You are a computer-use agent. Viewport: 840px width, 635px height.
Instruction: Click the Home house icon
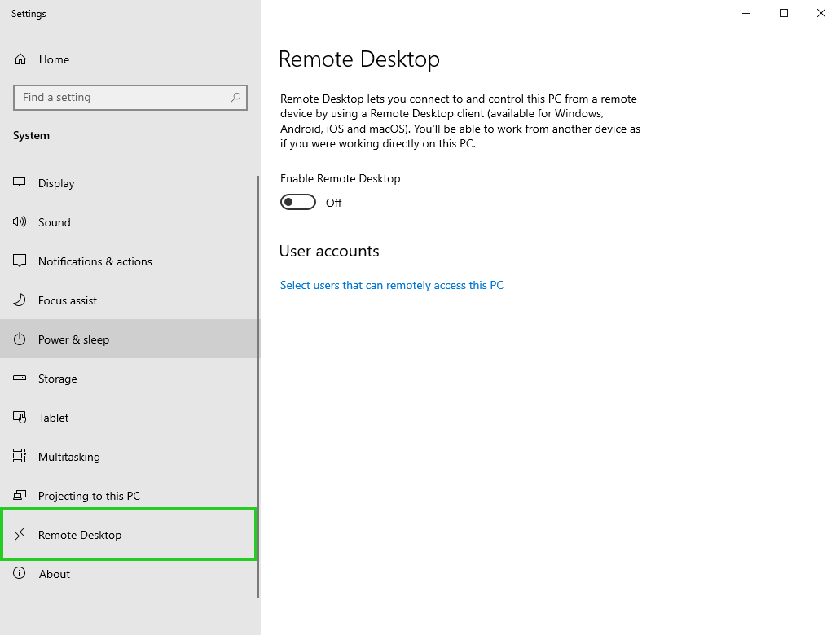coord(20,59)
